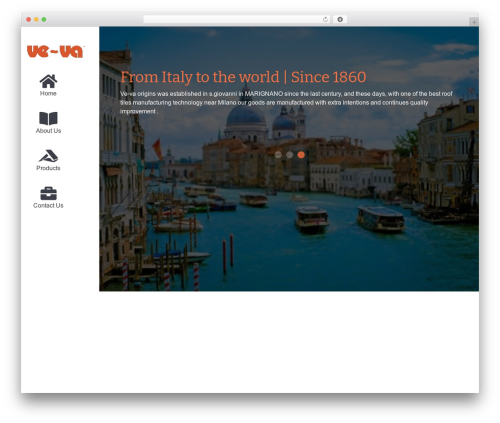Click the ve-va logo

55,52
